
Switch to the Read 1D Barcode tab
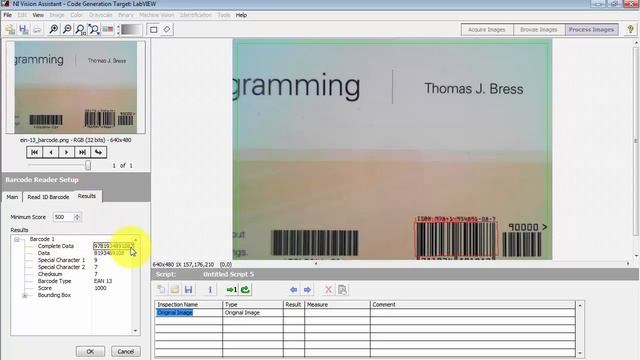click(48, 197)
